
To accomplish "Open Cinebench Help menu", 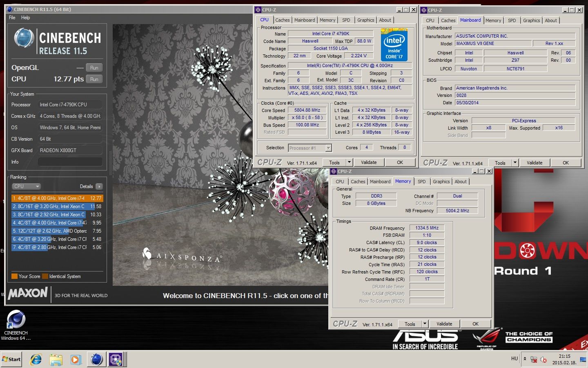I will [x=25, y=18].
